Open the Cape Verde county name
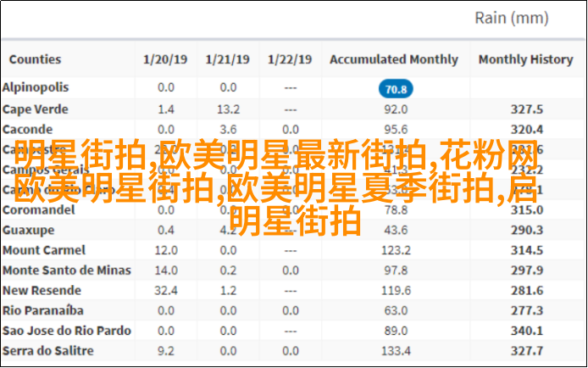 click(x=35, y=109)
